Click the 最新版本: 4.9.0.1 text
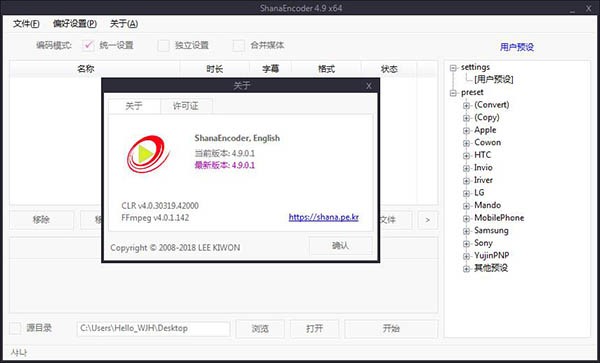 click(x=225, y=165)
